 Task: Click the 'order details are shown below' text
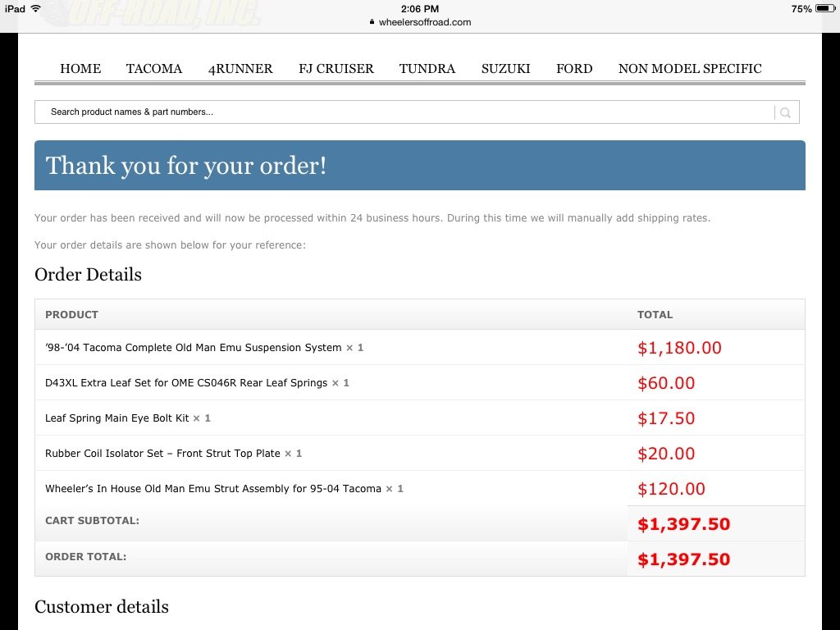[x=170, y=244]
